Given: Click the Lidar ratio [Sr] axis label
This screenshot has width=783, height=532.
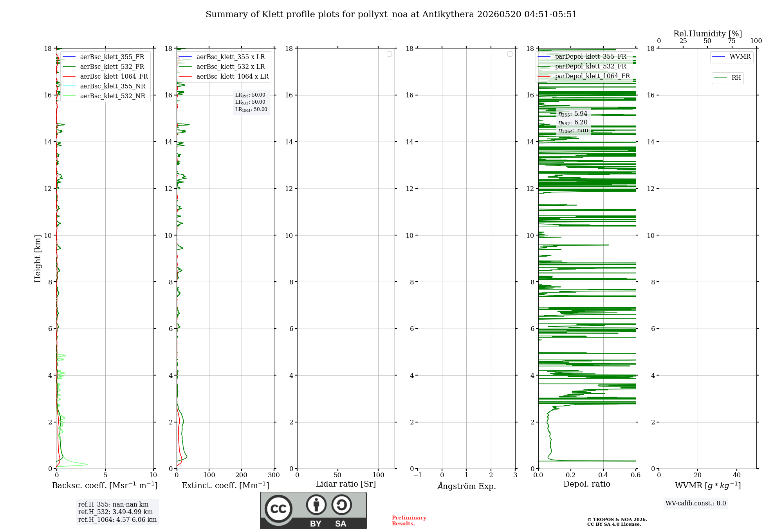Looking at the screenshot, I should pos(346,484).
